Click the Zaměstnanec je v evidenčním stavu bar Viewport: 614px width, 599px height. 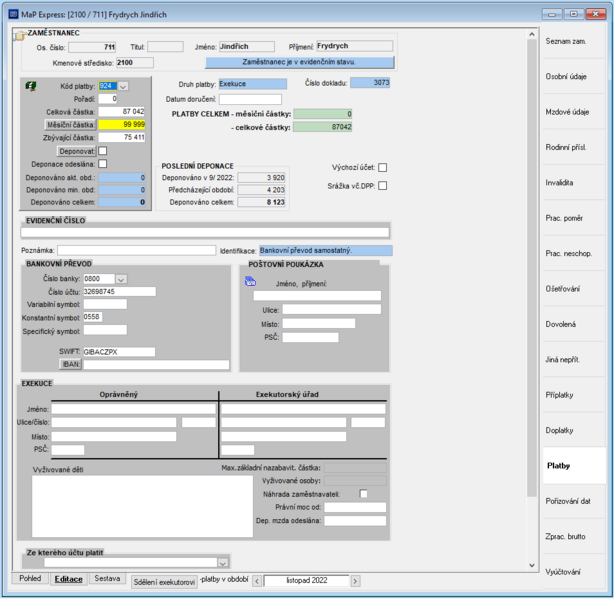300,62
